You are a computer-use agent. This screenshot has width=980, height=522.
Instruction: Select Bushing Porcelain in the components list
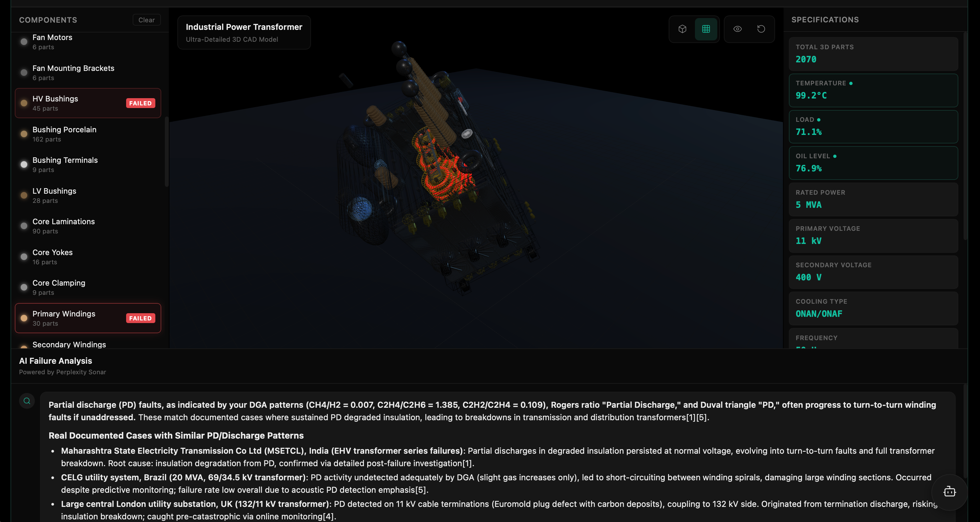pyautogui.click(x=88, y=134)
